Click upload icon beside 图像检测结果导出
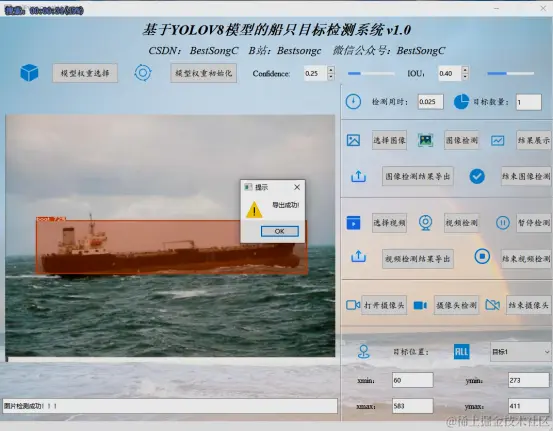Image resolution: width=554 pixels, height=432 pixels. click(358, 176)
